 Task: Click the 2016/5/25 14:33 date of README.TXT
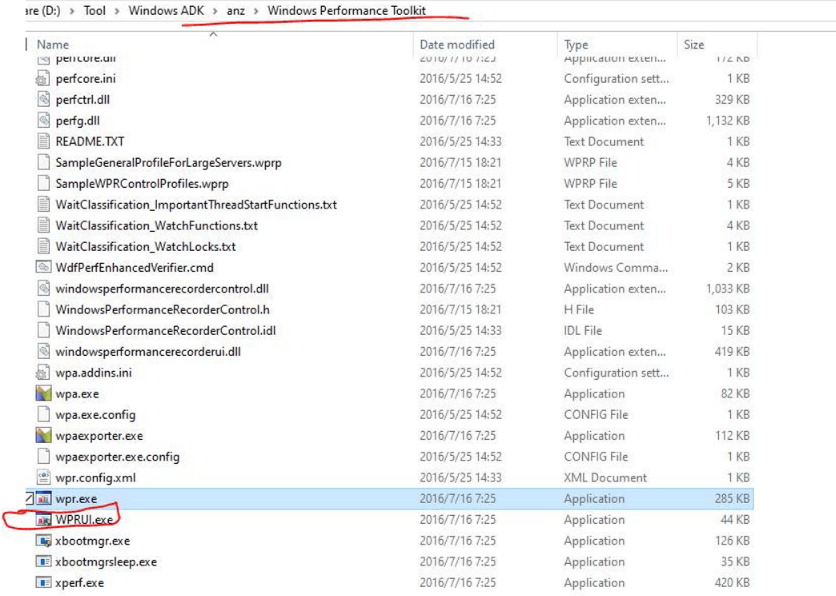(x=461, y=142)
